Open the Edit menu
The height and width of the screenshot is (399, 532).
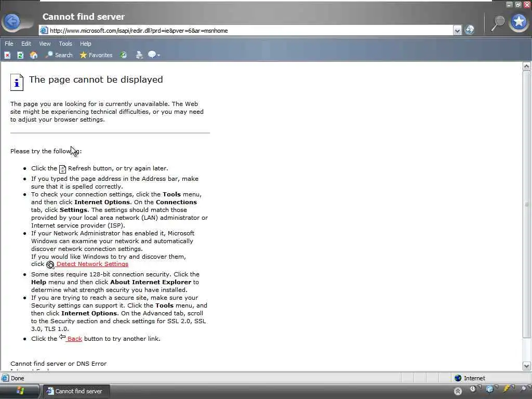26,44
